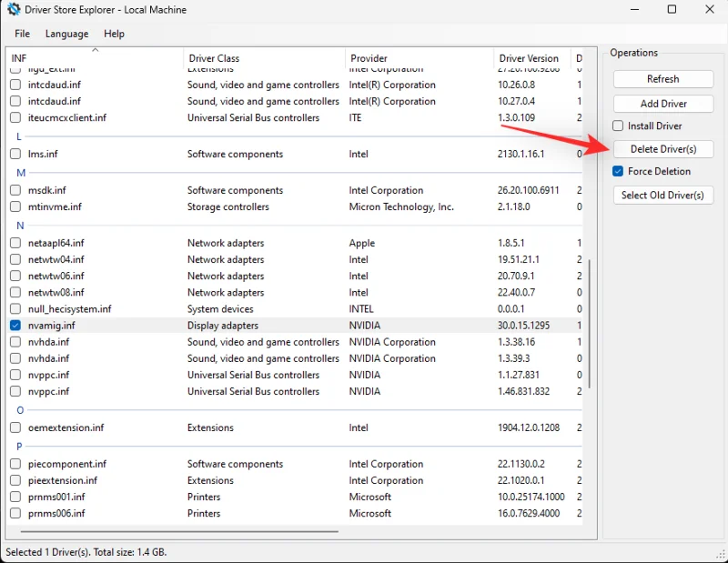
Task: Check the mtinvme.inf storage driver entry
Action: pyautogui.click(x=15, y=206)
